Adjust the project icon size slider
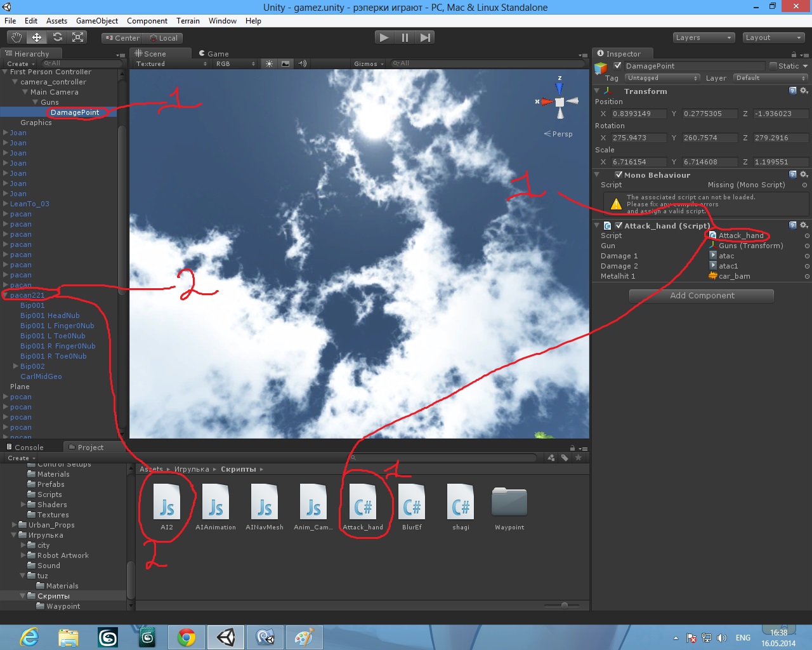 coord(564,606)
